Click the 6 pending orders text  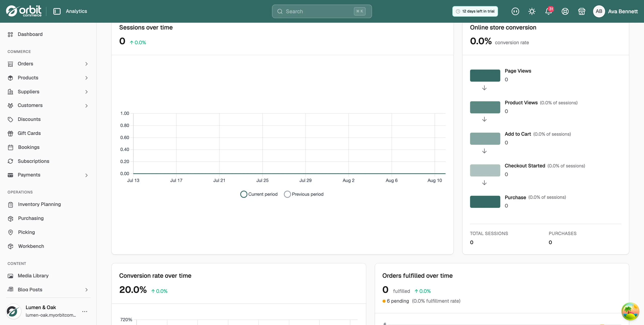398,301
